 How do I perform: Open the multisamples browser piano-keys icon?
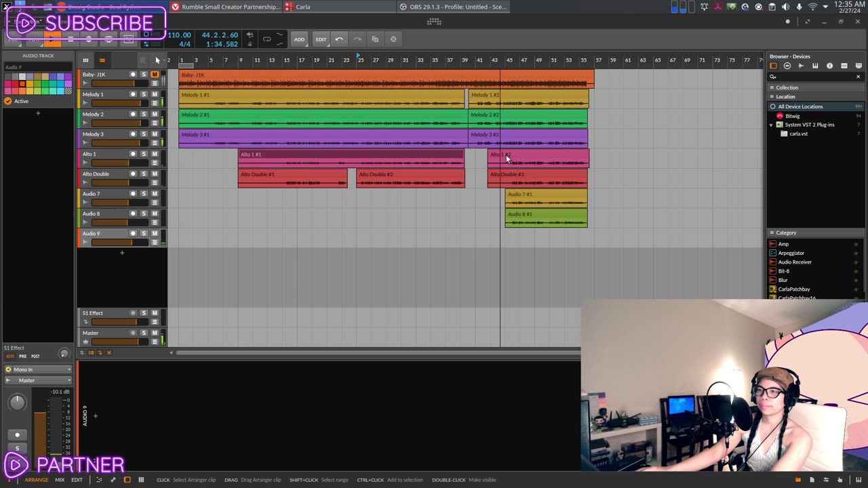[x=815, y=66]
